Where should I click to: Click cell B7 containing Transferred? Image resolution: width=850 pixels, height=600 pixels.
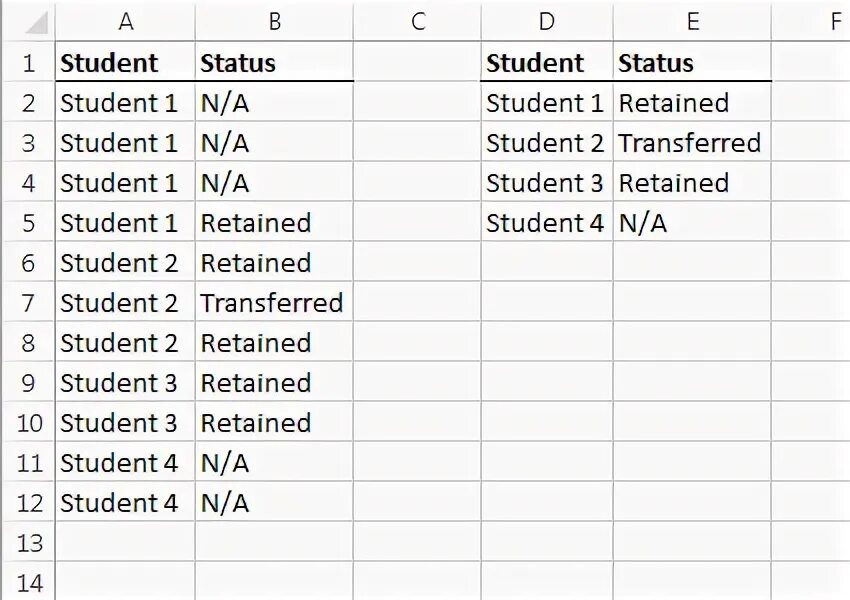point(274,303)
